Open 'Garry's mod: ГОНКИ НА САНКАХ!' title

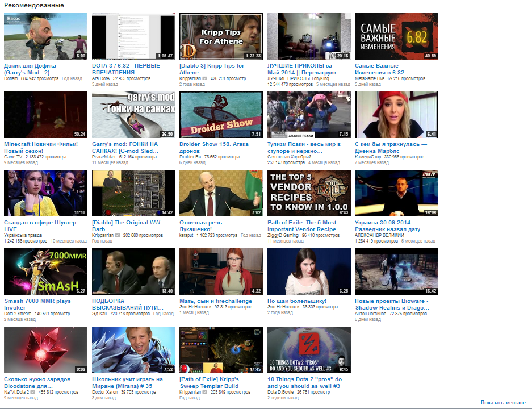125,147
